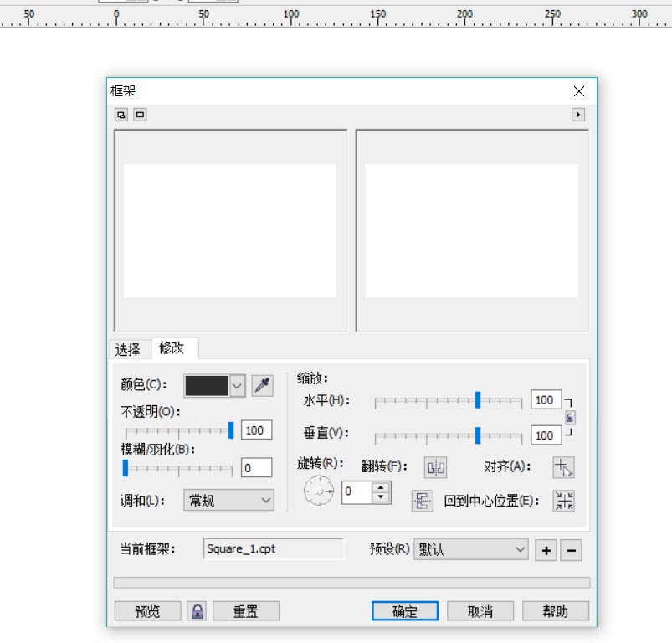
Task: Click the 回到中心位置 center icon
Action: tap(564, 500)
